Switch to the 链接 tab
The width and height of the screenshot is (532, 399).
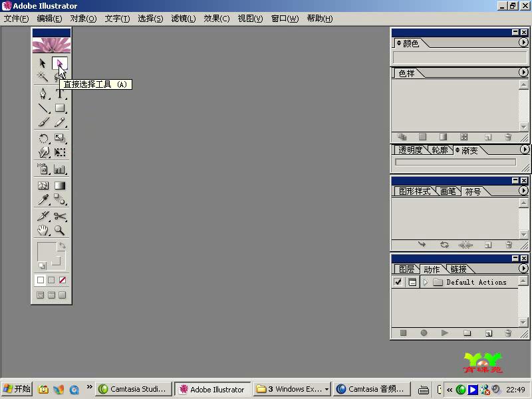(458, 269)
